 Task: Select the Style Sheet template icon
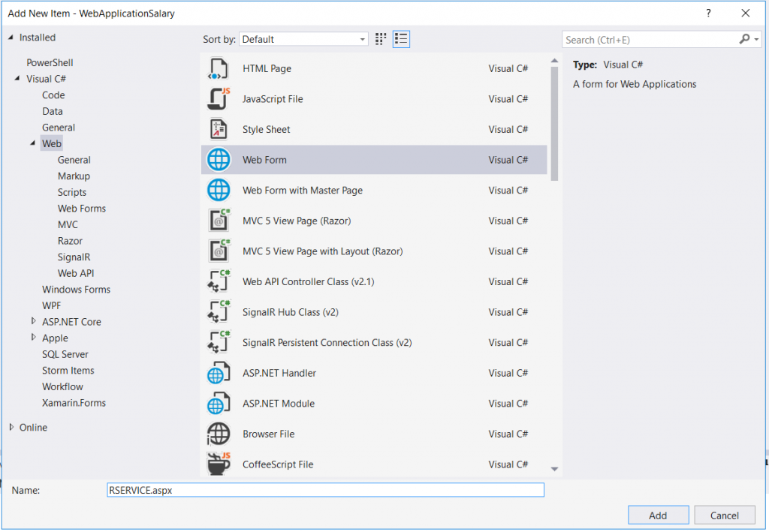(x=219, y=129)
